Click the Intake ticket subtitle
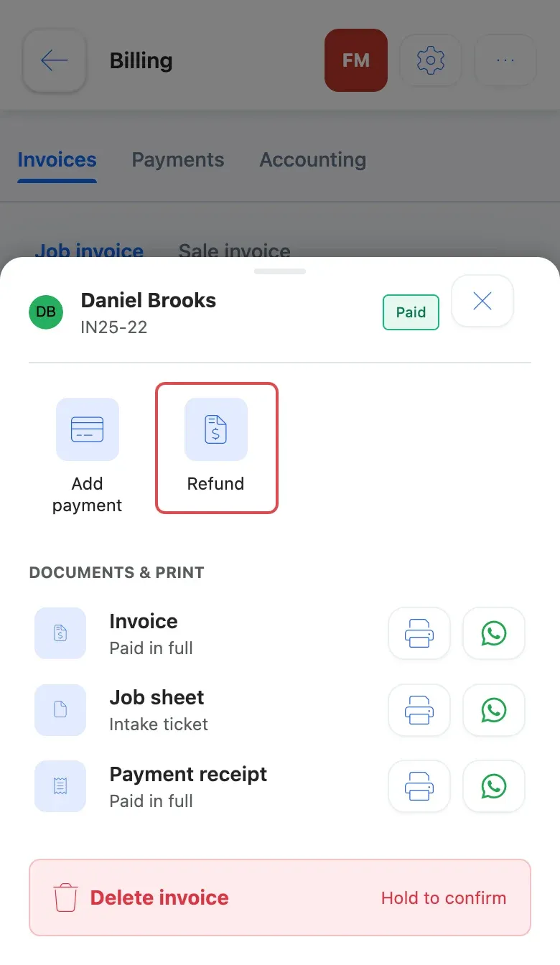Screen dimensions: 560x965 click(x=159, y=724)
